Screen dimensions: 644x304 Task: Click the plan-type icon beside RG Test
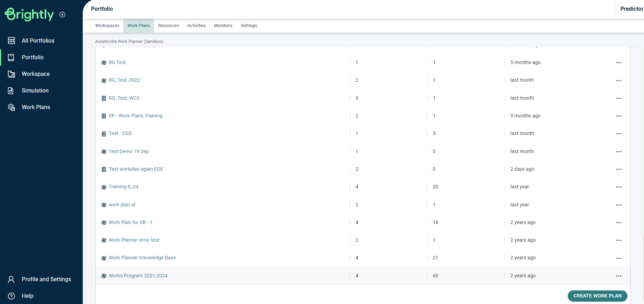click(104, 63)
